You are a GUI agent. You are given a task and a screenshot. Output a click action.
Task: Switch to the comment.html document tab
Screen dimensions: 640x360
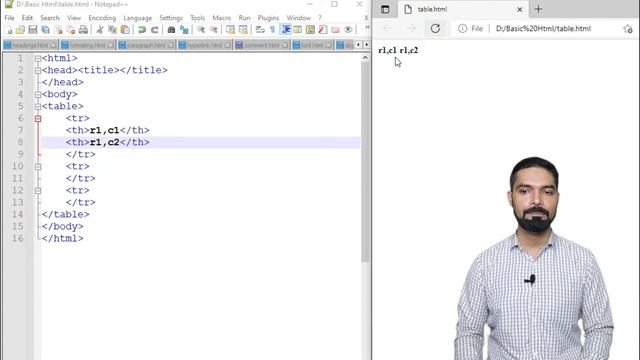262,45
